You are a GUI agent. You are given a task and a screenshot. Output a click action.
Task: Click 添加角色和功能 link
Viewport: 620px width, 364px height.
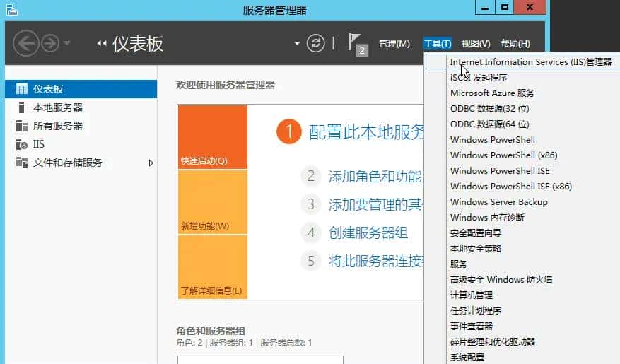pos(375,176)
